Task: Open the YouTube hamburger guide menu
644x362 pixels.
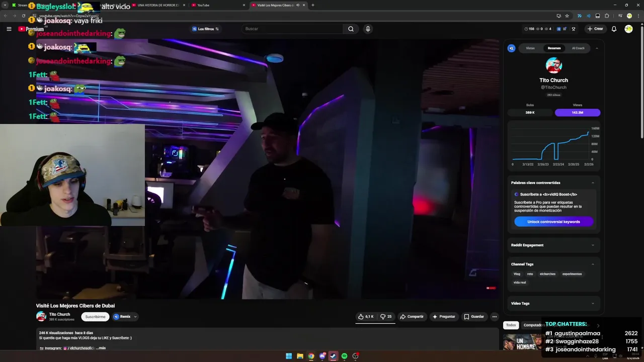Action: [9, 29]
